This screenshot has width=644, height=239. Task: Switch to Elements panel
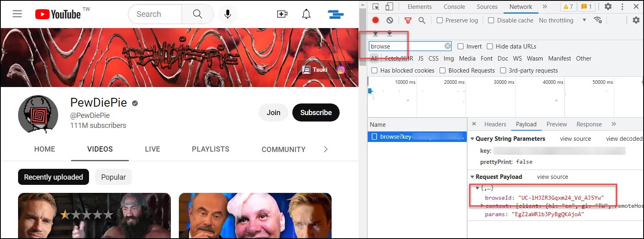coord(419,6)
